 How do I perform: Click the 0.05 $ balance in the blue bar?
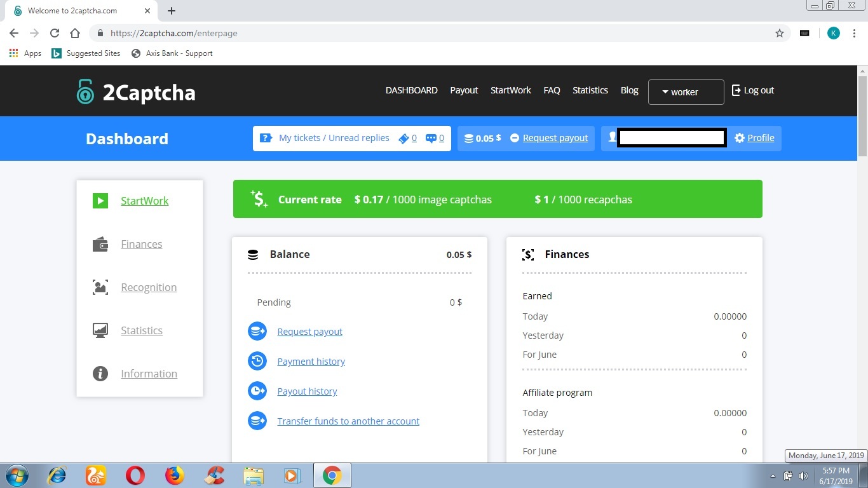(x=483, y=138)
